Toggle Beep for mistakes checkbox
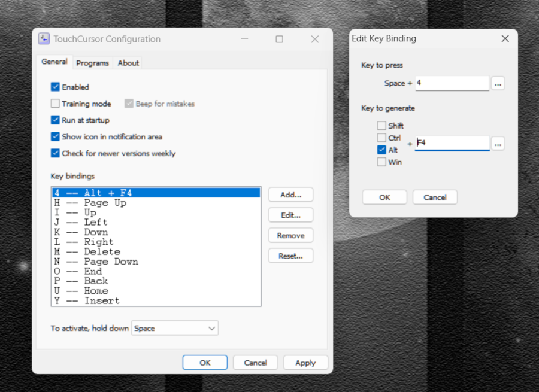The image size is (539, 392). pyautogui.click(x=129, y=104)
